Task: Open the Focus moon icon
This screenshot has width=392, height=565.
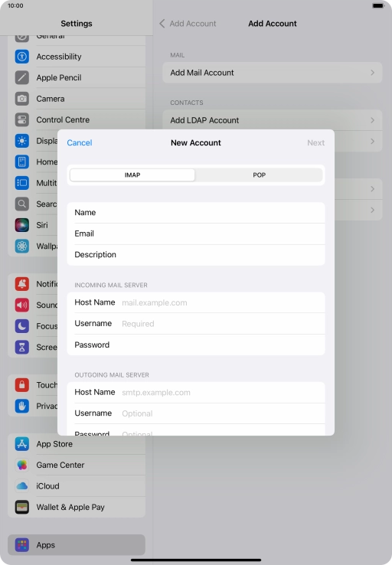Action: point(22,326)
